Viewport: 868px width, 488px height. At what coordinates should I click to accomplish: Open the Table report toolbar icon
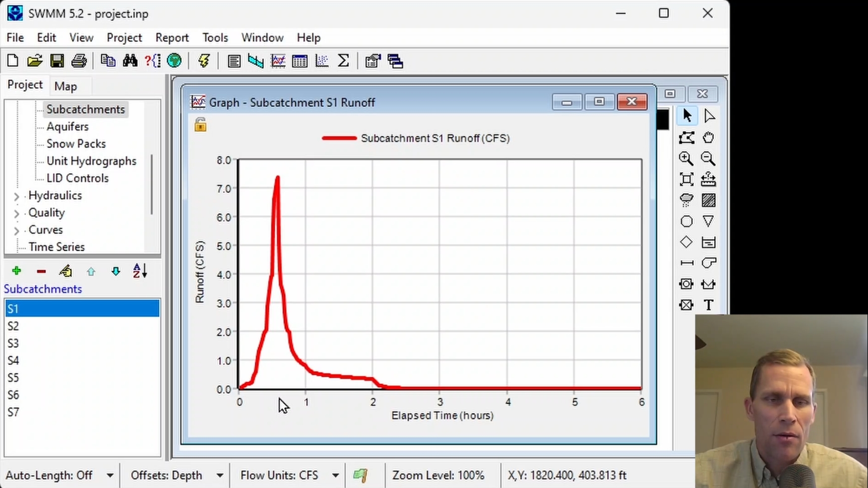click(300, 61)
